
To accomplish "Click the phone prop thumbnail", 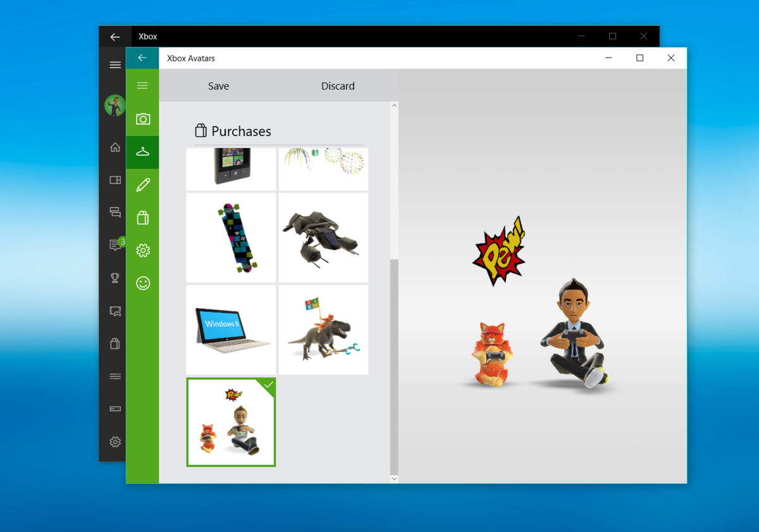I will (x=231, y=168).
